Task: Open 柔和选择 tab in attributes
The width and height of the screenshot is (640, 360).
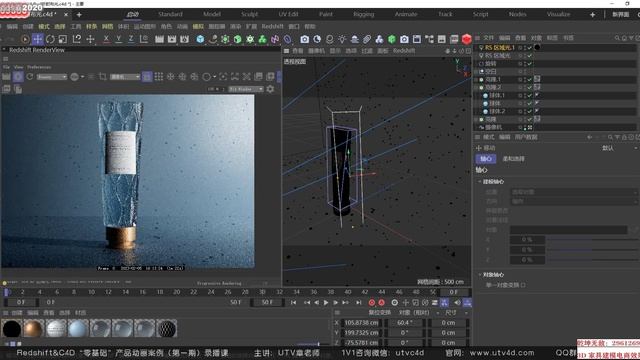Action: [x=513, y=159]
